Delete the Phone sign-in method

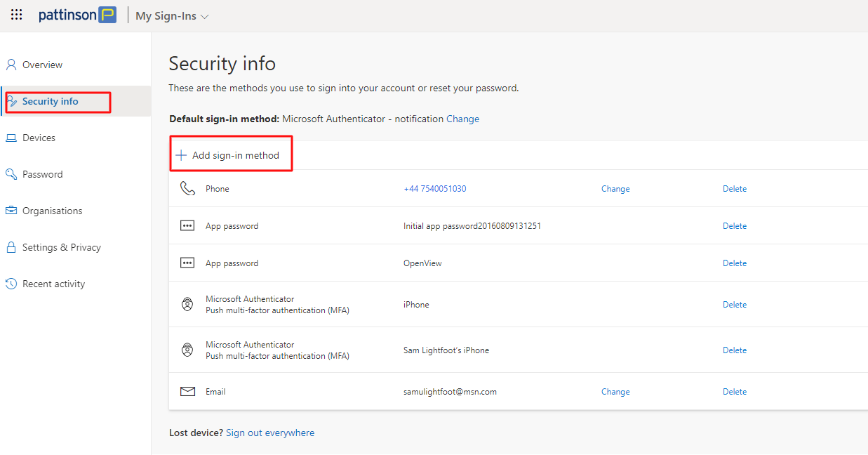coord(735,189)
